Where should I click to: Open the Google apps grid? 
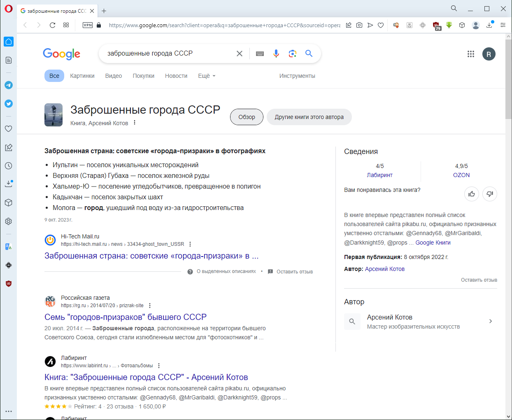pyautogui.click(x=471, y=54)
